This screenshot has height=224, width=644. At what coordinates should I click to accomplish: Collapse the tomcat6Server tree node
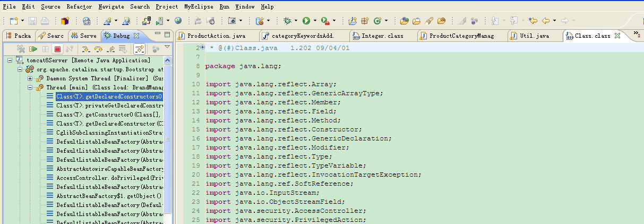(x=11, y=61)
